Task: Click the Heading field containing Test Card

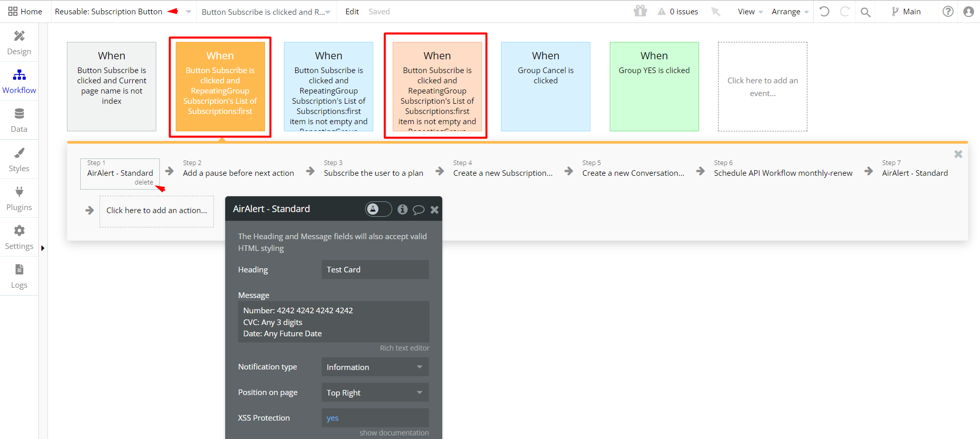Action: coord(375,269)
